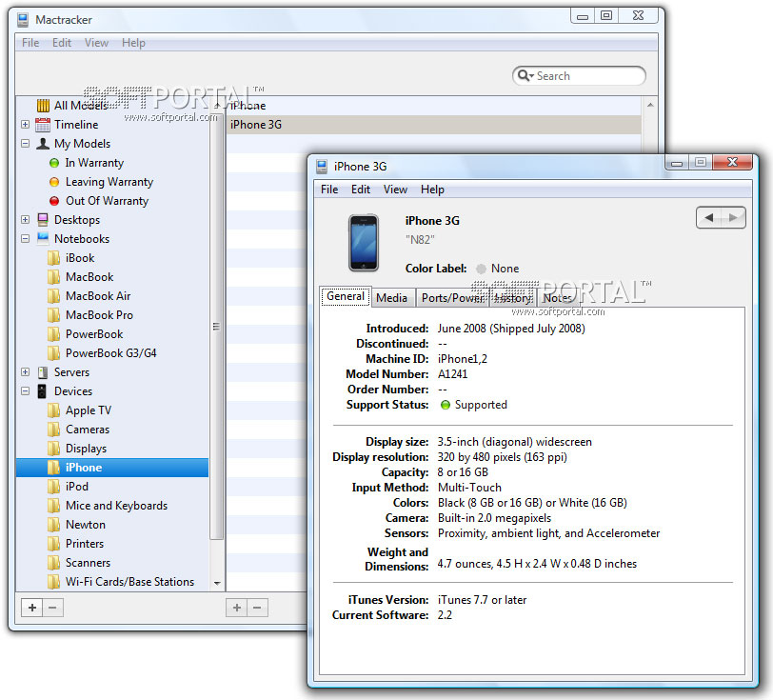Select Wi-Fi Cards/Base Stations tree item
The width and height of the screenshot is (773, 700).
tap(129, 582)
